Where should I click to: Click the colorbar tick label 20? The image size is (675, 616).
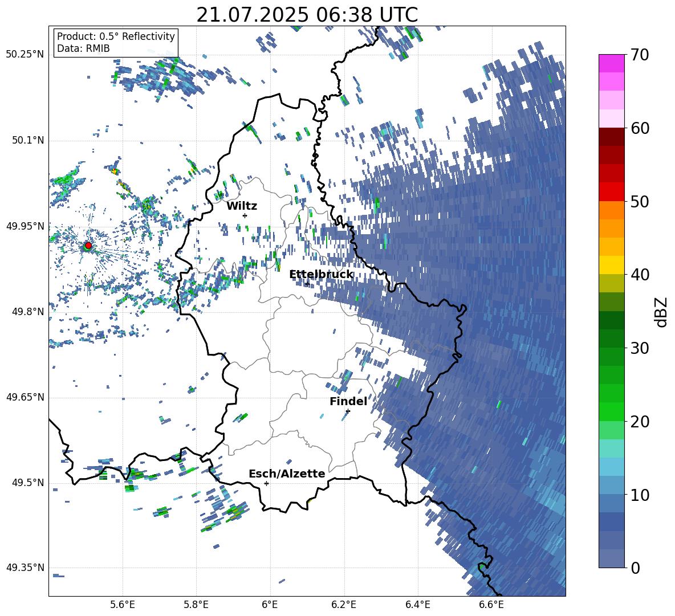[x=640, y=422]
